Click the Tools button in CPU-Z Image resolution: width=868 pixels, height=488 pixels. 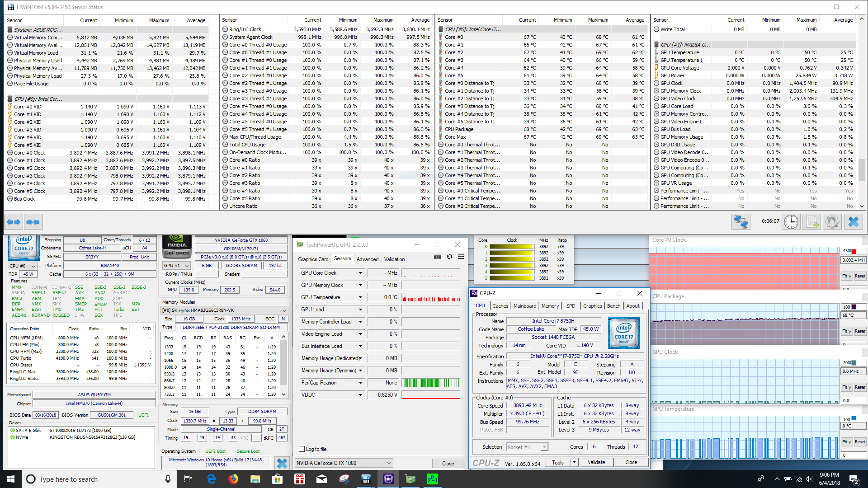[x=557, y=462]
